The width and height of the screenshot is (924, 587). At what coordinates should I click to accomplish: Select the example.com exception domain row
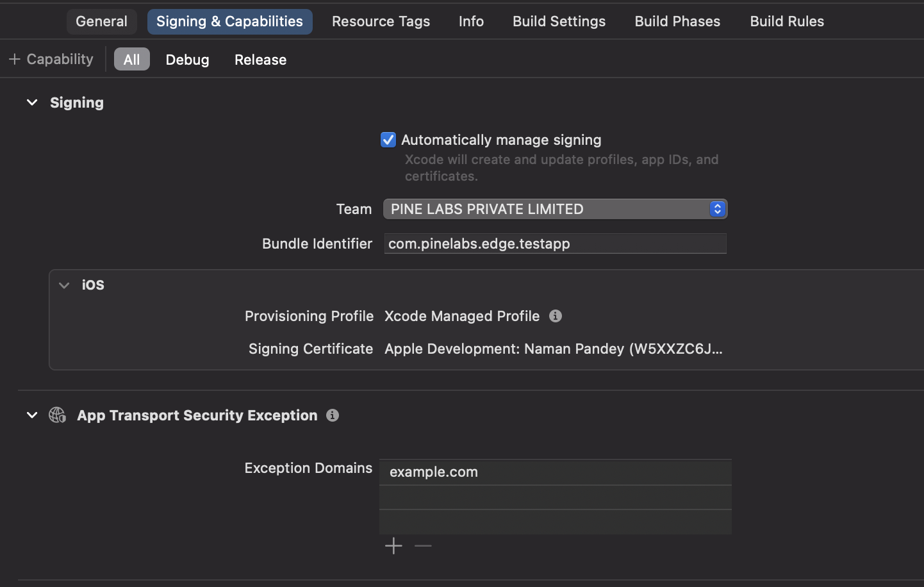[555, 472]
